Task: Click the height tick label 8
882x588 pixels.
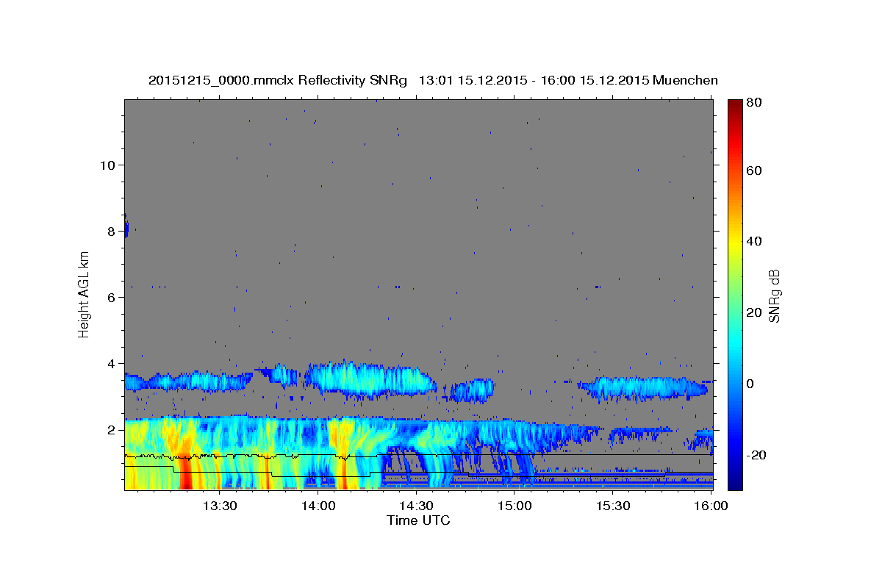Action: click(x=110, y=231)
